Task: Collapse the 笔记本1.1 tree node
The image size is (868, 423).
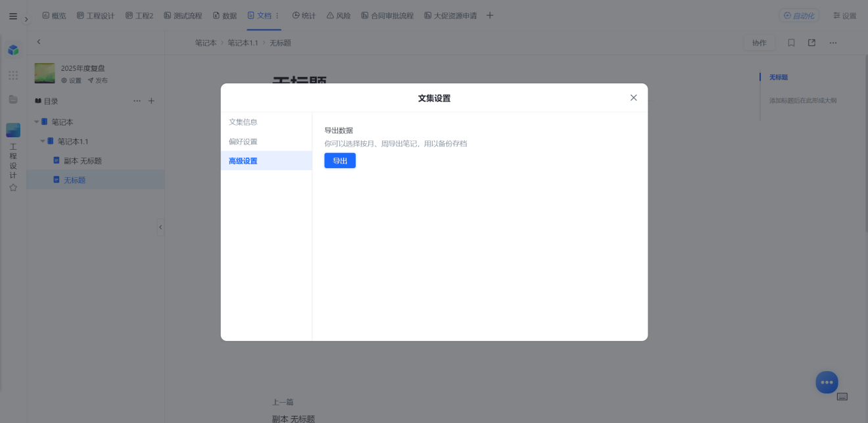Action: [43, 141]
